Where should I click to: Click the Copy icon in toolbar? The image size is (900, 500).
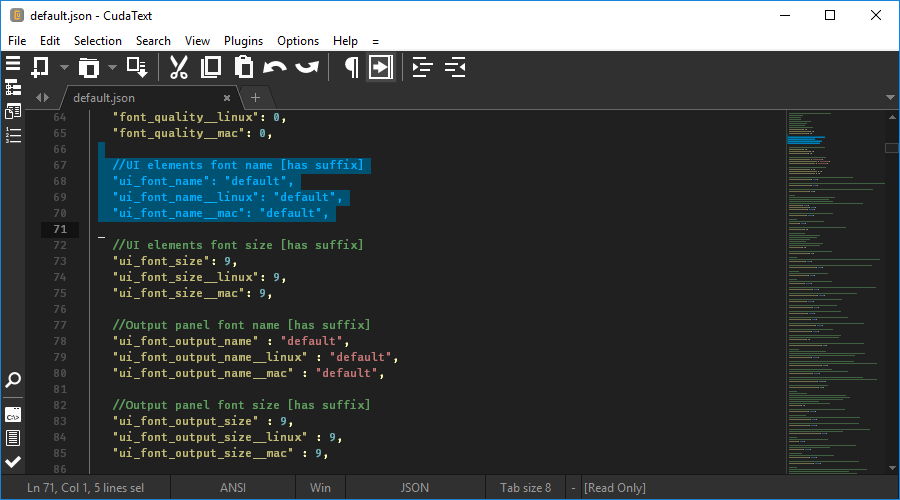point(211,67)
